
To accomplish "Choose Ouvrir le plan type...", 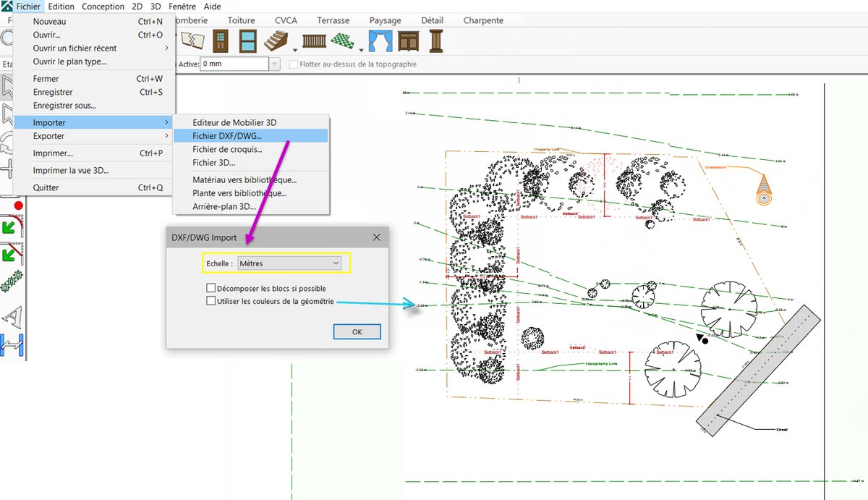I will (93, 62).
